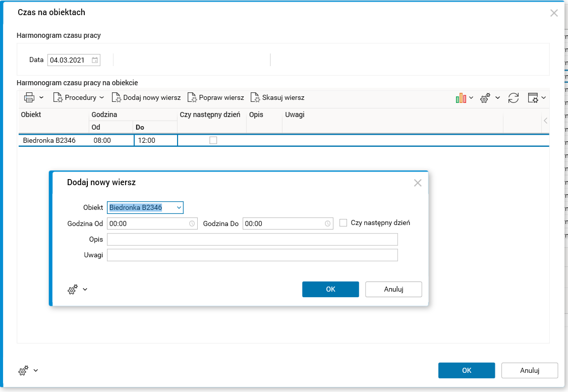Image resolution: width=568 pixels, height=392 pixels.
Task: Enable 'Czy następny dzień' checkbox in dialog
Action: tap(344, 222)
